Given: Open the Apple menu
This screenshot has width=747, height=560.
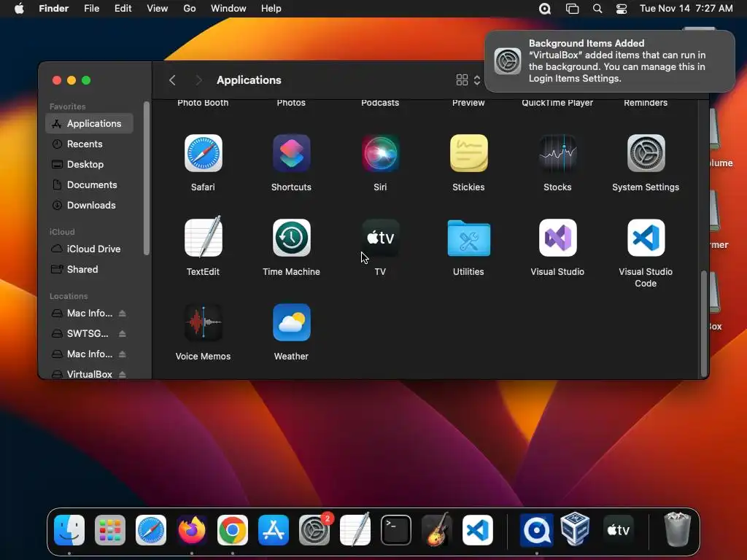Looking at the screenshot, I should (x=19, y=9).
